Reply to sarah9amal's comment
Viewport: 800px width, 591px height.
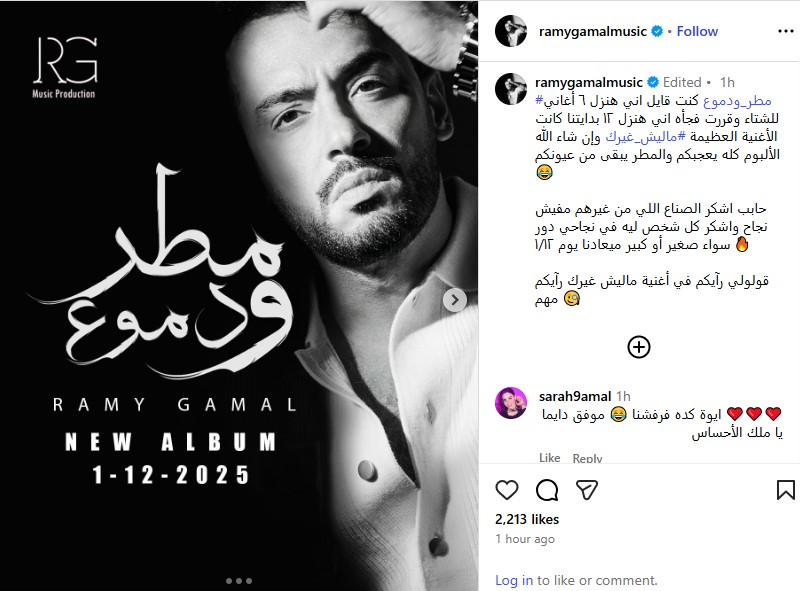[x=587, y=458]
